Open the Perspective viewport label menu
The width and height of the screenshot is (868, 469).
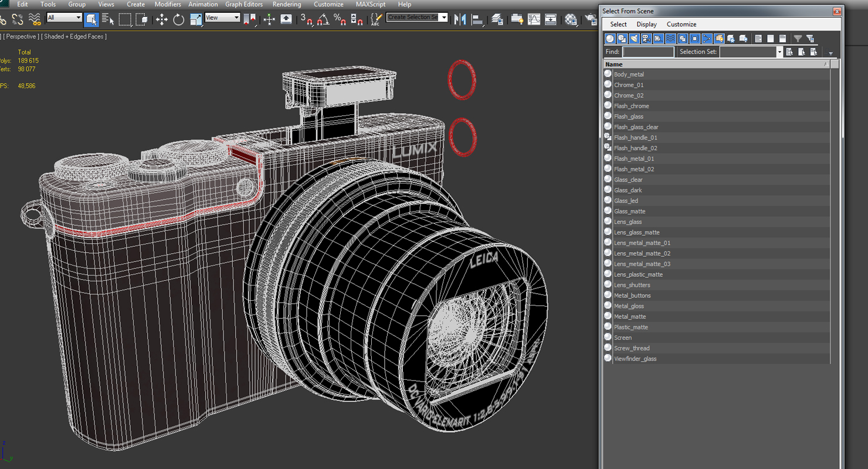click(21, 36)
